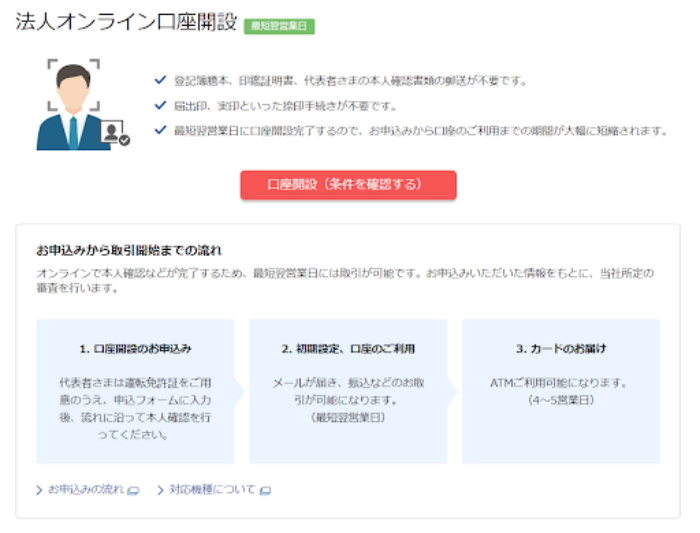Click the chevron arrow before お申込みの流れ
This screenshot has width=700, height=533.
click(40, 491)
